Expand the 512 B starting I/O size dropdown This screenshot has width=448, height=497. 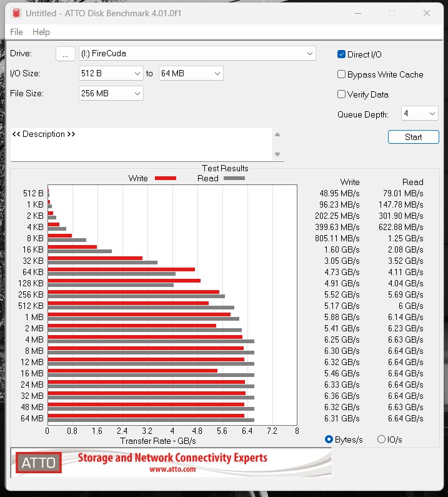tap(111, 74)
